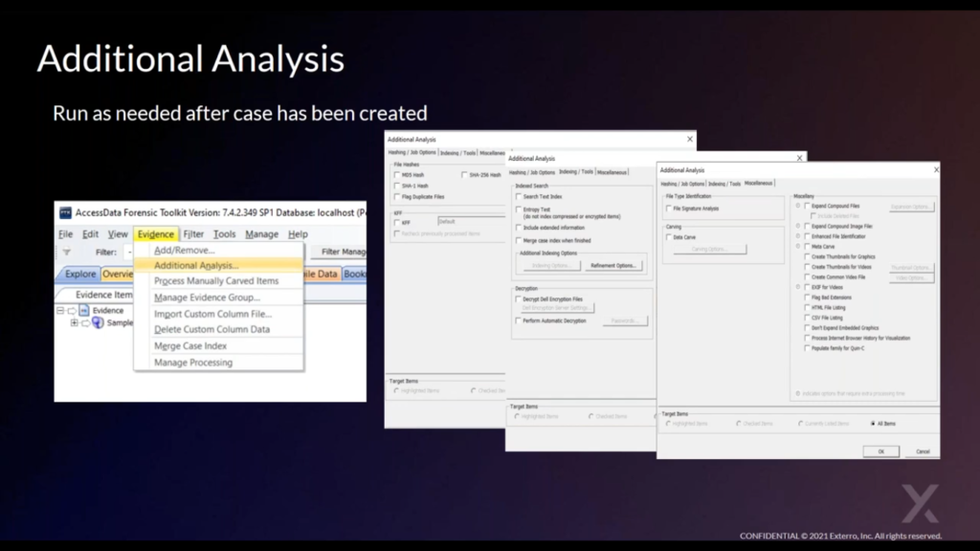Open the View menu
The width and height of the screenshot is (980, 551).
pos(118,234)
